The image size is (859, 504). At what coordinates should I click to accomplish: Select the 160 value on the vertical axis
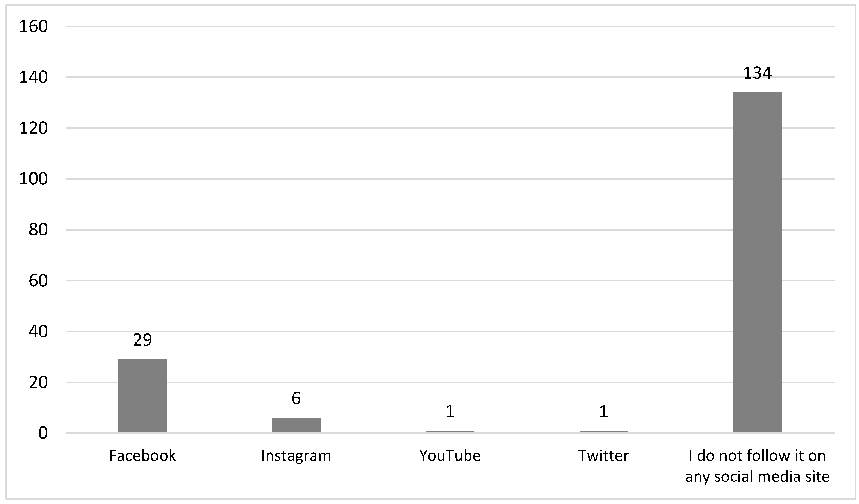tap(33, 26)
